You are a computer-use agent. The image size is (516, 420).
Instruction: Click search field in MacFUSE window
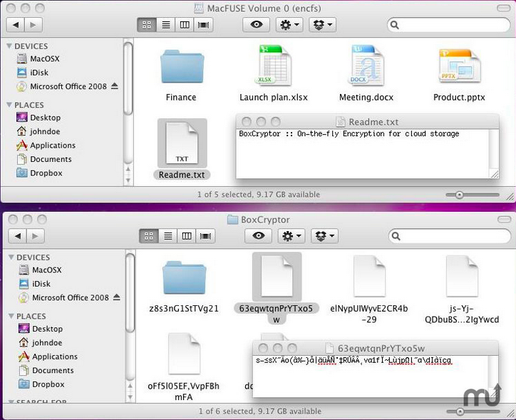[x=449, y=25]
